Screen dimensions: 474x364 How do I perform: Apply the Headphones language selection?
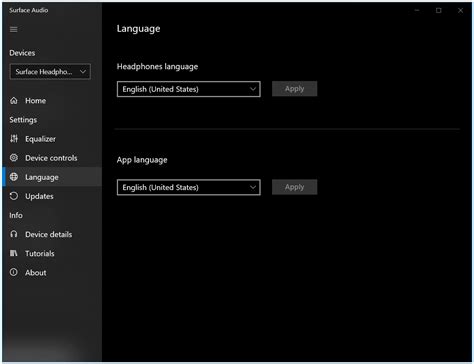295,89
